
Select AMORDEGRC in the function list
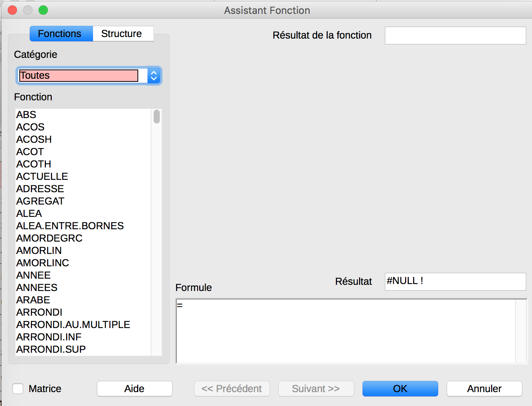(x=83, y=238)
